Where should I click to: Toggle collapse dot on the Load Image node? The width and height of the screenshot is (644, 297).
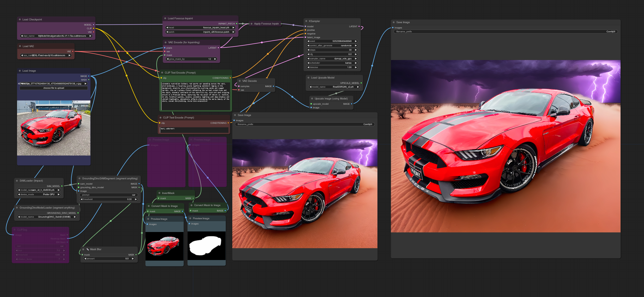[20, 71]
